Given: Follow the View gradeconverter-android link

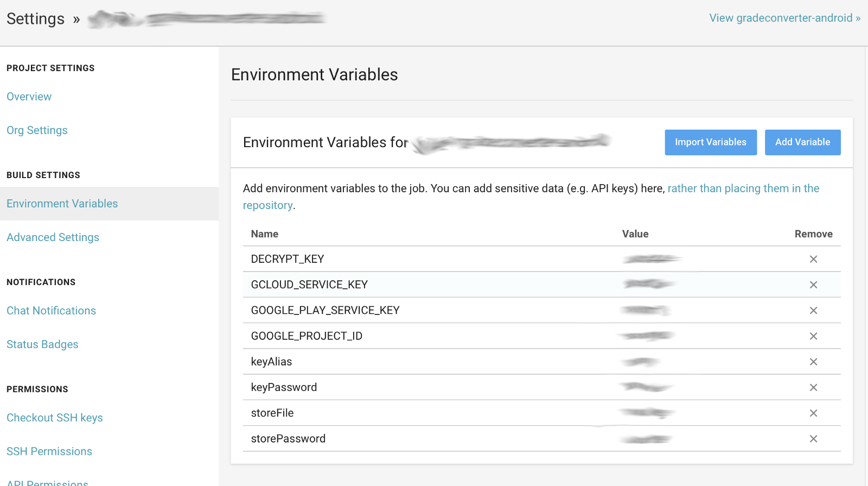Looking at the screenshot, I should [x=784, y=18].
